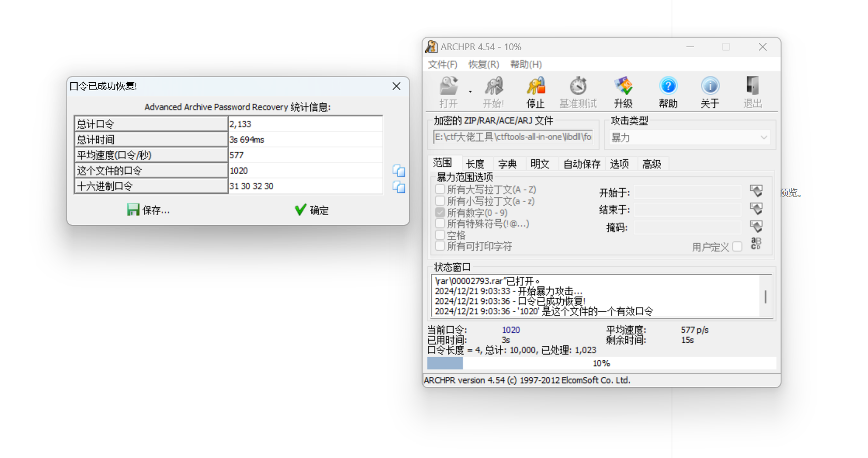Click the 总计口令 value 2,133
The height and width of the screenshot is (458, 868).
tap(306, 124)
